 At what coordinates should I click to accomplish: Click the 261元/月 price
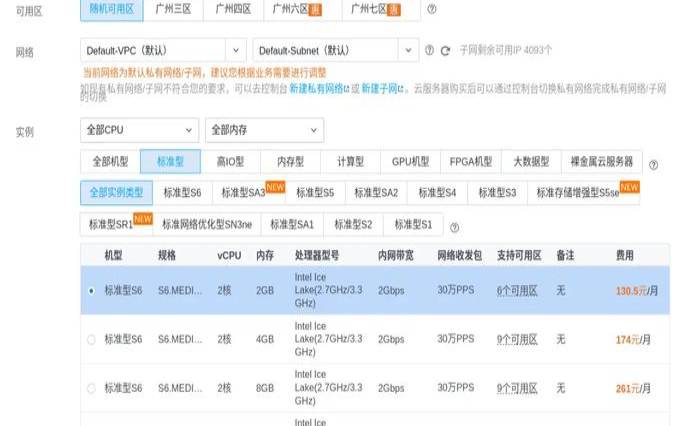point(633,388)
